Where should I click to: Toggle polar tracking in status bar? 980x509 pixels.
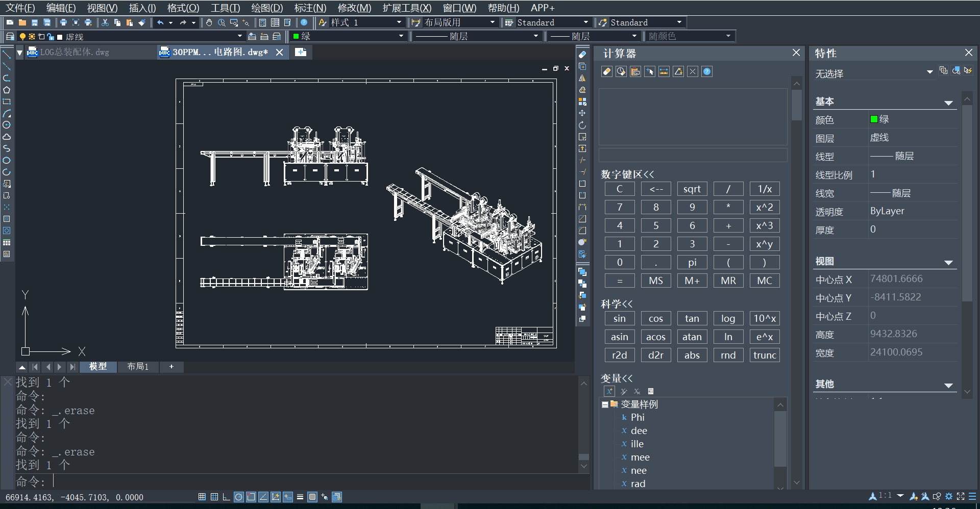point(238,497)
